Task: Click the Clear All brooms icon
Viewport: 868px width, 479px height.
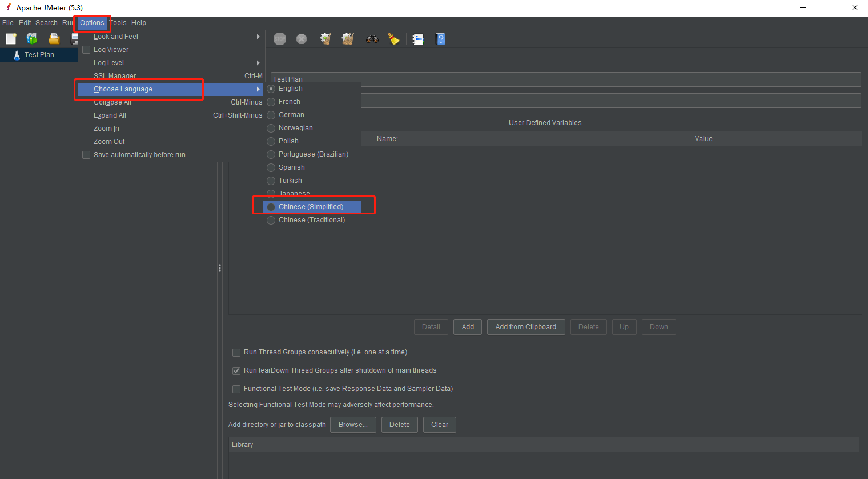Action: [x=348, y=39]
